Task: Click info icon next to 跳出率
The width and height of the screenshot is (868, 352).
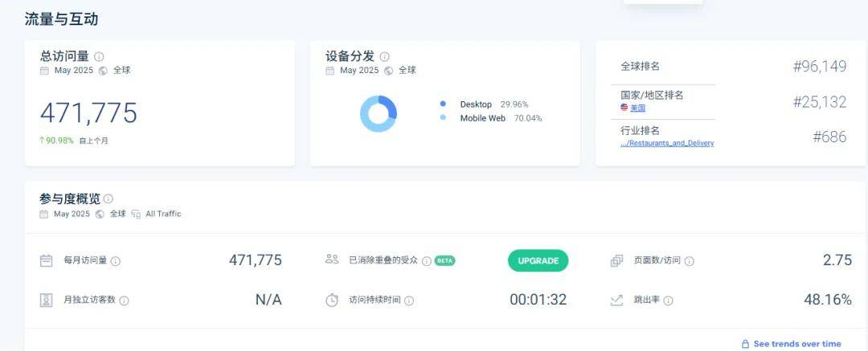Action: click(669, 301)
